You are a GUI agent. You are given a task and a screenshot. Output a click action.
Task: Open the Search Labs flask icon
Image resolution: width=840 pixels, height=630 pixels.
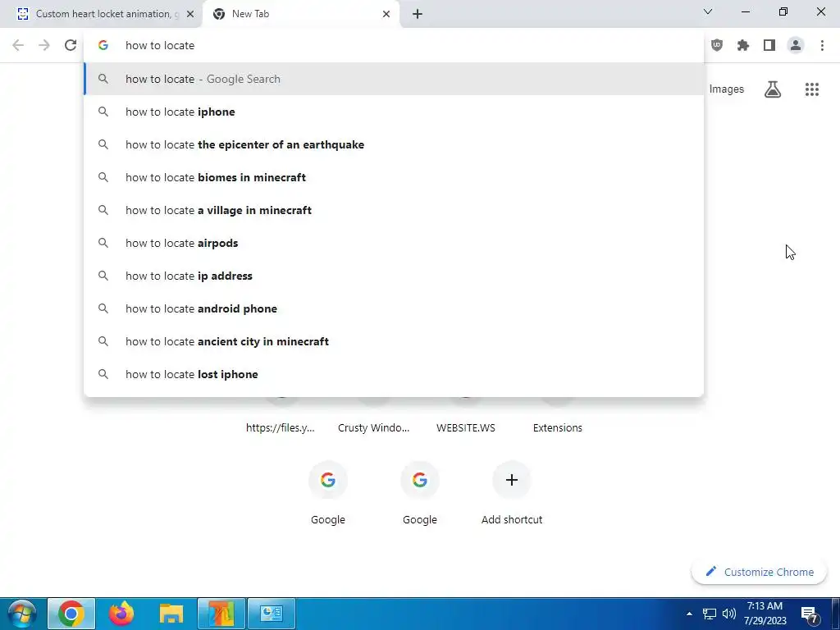click(773, 89)
